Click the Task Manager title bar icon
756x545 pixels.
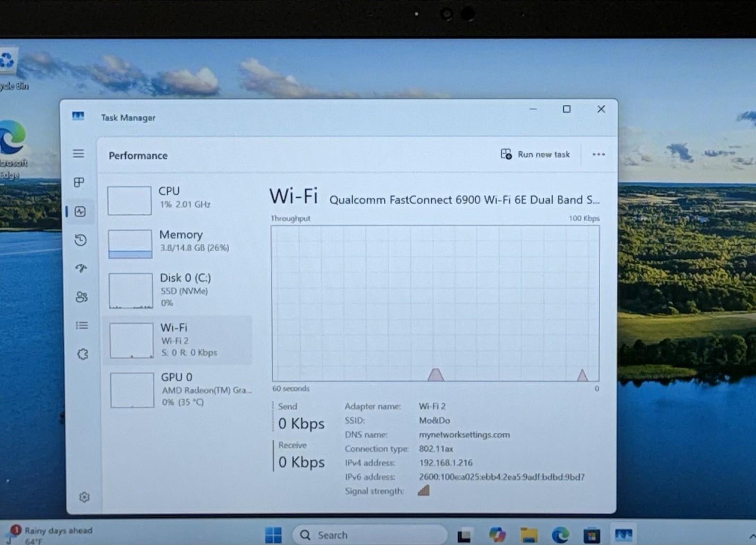[x=78, y=116]
